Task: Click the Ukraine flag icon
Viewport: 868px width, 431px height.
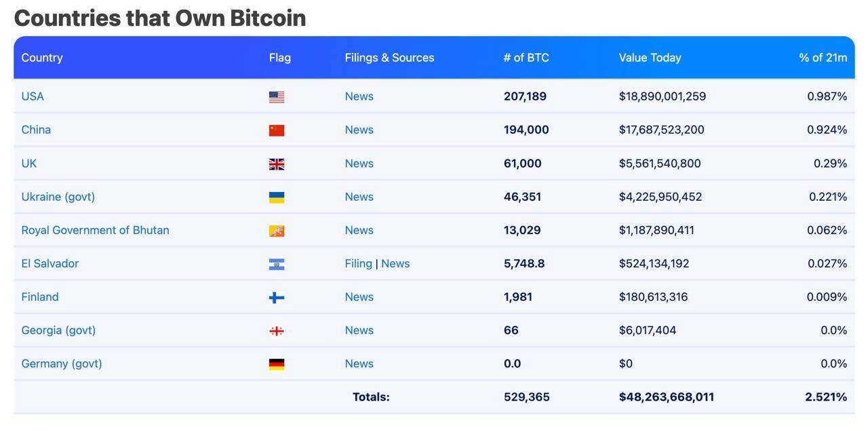Action: click(x=277, y=198)
